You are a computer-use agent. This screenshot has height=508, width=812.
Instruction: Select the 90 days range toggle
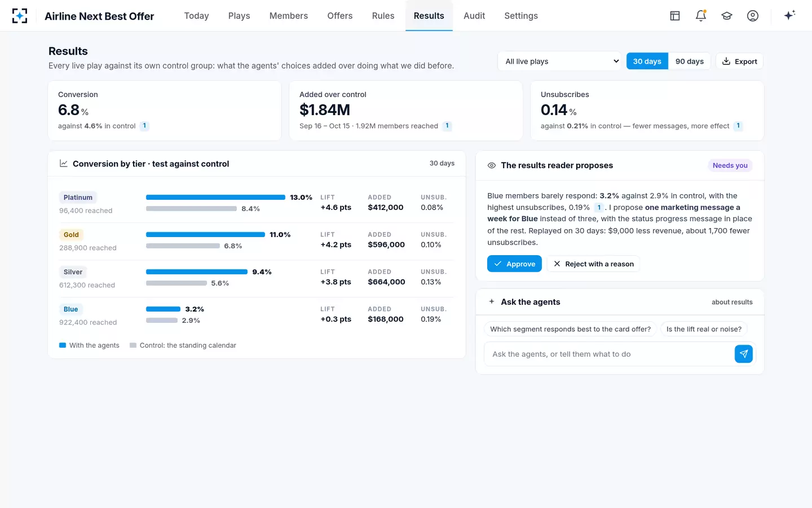pos(690,61)
